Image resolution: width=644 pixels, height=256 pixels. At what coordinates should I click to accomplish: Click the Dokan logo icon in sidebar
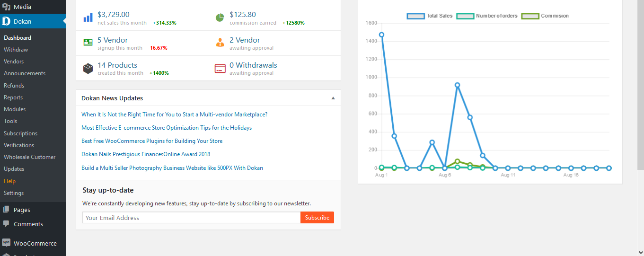point(6,21)
